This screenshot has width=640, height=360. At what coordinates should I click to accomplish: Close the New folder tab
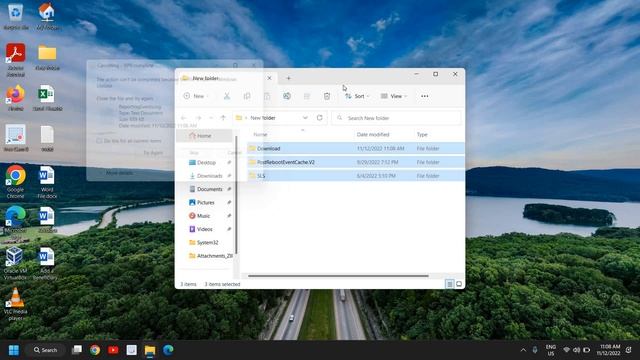click(x=269, y=78)
